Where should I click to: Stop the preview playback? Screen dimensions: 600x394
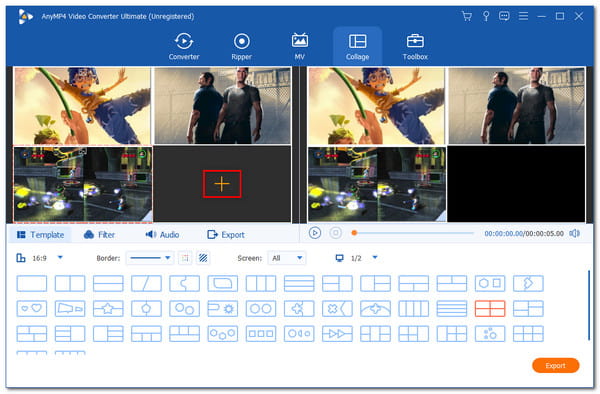click(336, 233)
